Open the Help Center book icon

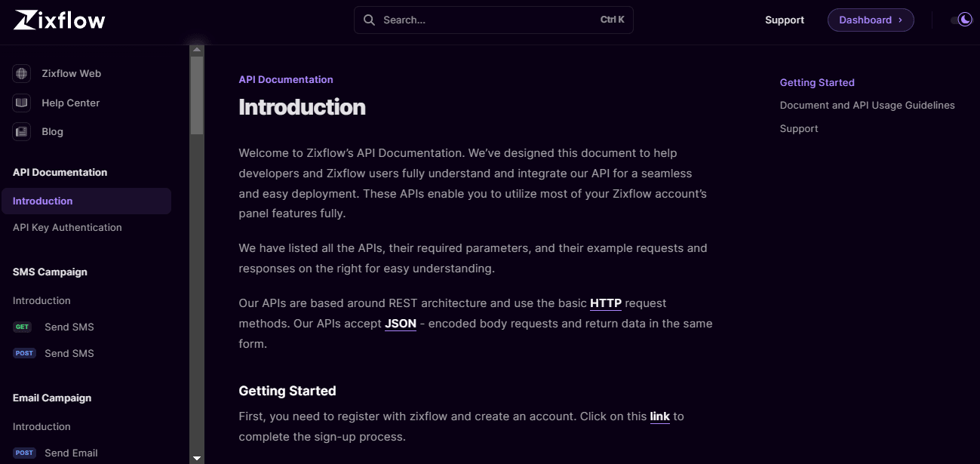point(22,103)
